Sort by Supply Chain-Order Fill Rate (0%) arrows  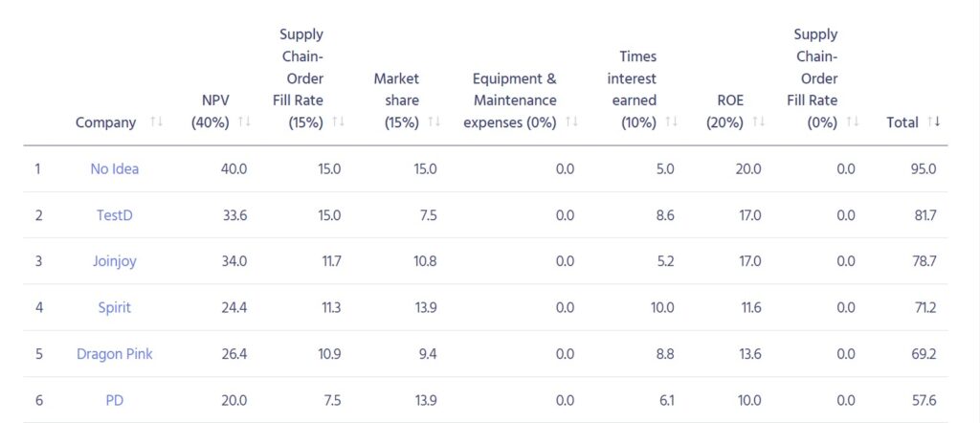[x=853, y=122]
